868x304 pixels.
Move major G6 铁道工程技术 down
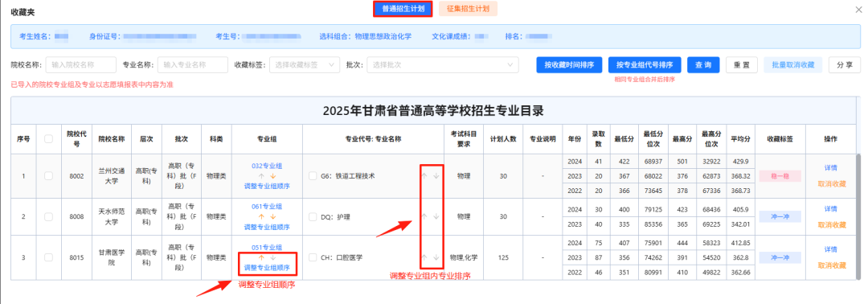(436, 175)
